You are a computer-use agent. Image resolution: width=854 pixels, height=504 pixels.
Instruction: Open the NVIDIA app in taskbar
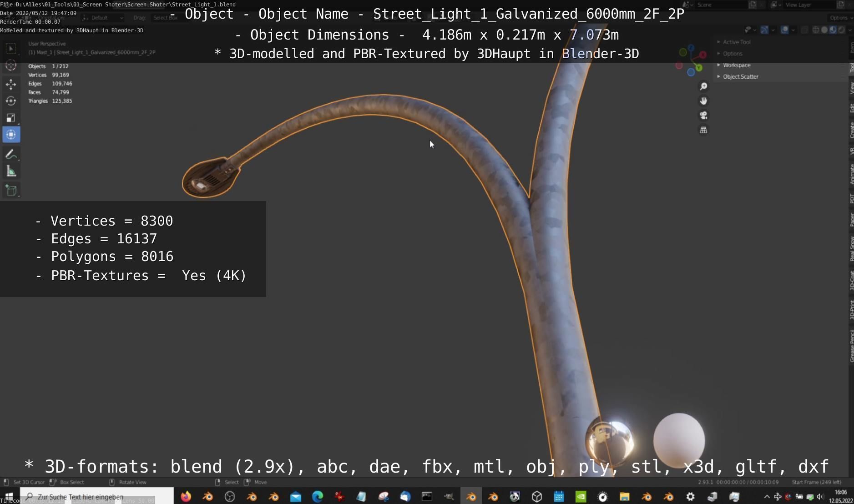point(581,497)
